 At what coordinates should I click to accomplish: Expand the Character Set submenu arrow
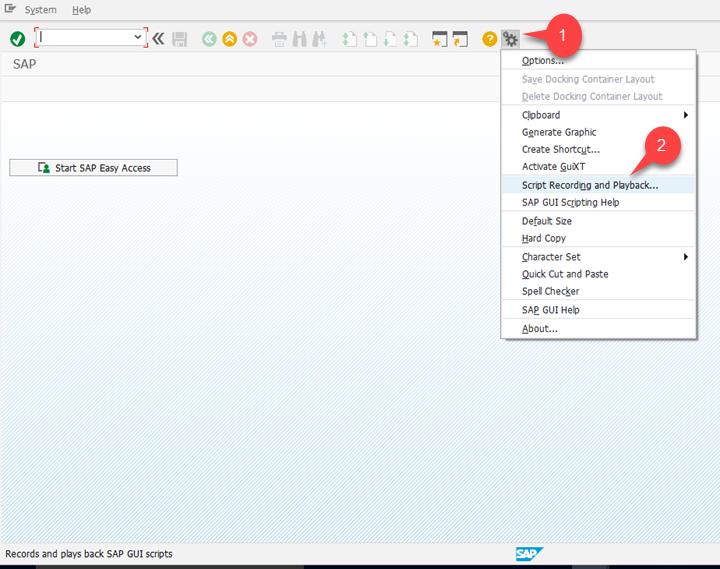click(686, 257)
